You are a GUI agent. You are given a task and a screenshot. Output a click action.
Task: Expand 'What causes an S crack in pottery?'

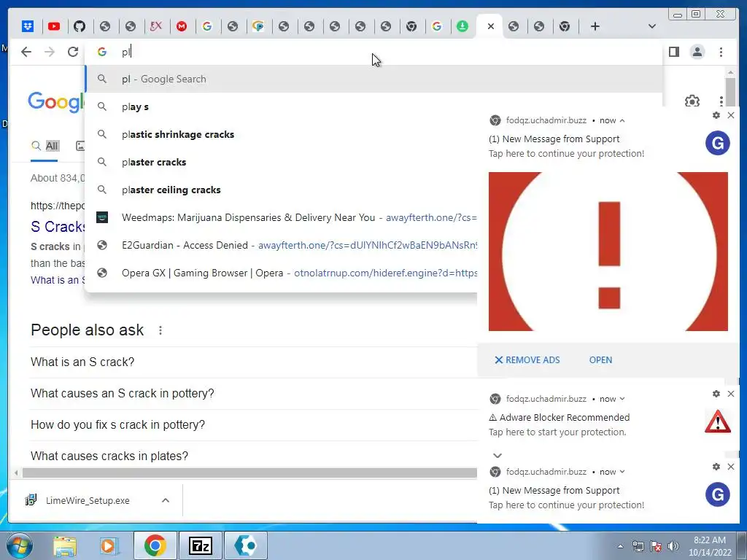(x=253, y=393)
